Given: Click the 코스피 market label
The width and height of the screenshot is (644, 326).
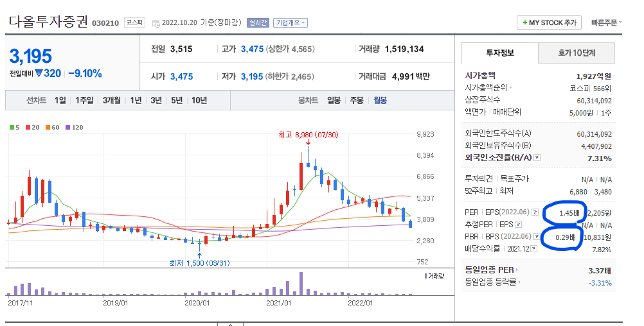Looking at the screenshot, I should (134, 22).
